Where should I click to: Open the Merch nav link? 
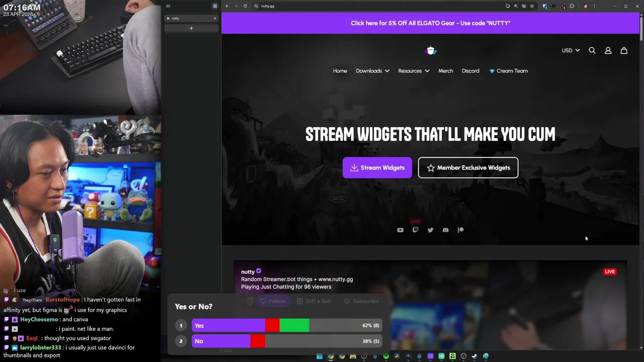446,71
